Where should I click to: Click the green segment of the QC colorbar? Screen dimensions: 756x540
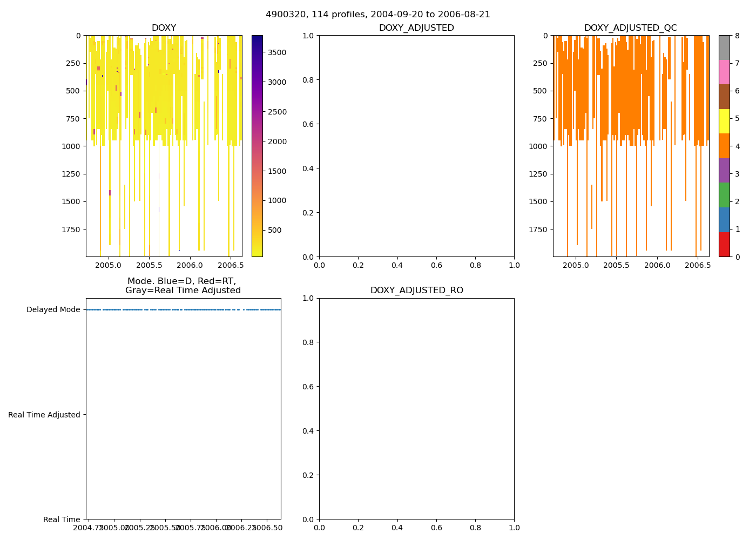point(724,195)
